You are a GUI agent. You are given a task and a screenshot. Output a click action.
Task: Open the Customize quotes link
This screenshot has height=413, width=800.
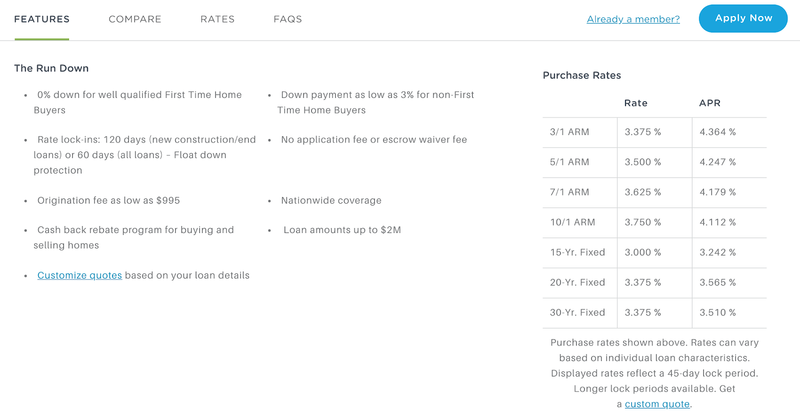tap(80, 275)
